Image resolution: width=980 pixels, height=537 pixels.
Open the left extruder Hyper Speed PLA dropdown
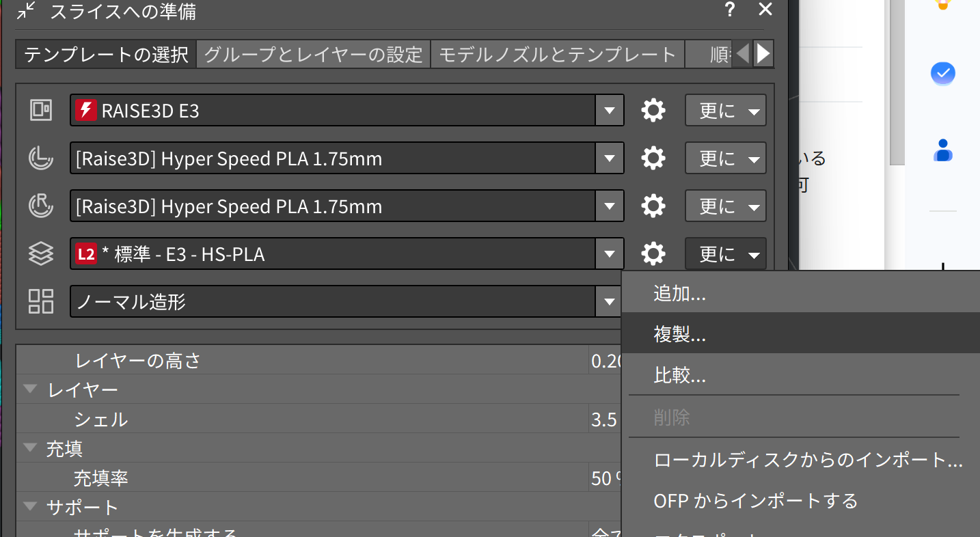(x=609, y=159)
